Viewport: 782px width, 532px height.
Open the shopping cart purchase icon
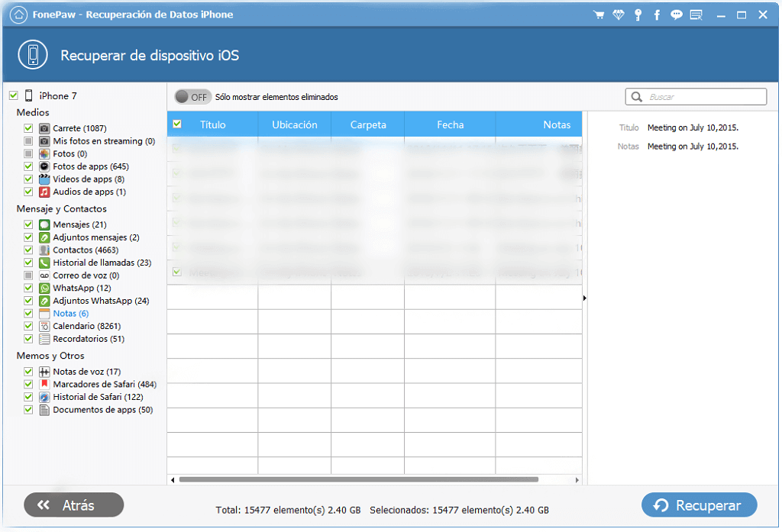pyautogui.click(x=599, y=15)
